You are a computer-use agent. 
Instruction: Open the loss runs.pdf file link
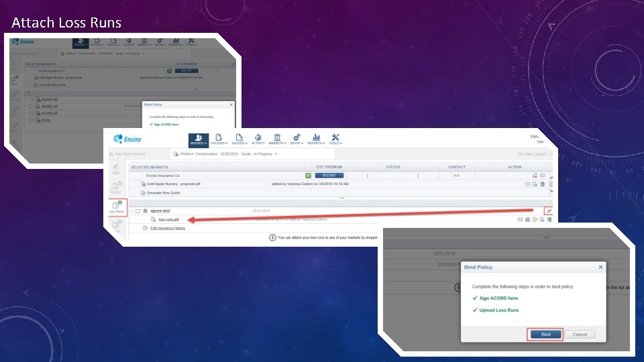point(169,219)
